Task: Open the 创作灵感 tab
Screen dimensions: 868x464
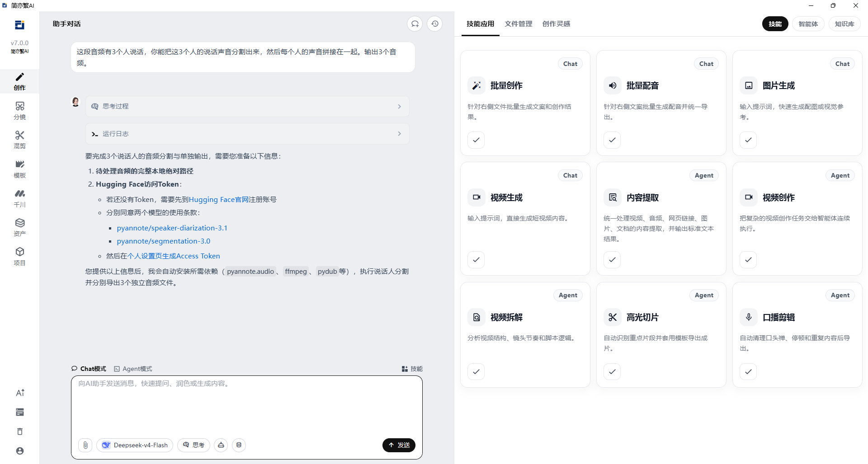Action: [556, 23]
